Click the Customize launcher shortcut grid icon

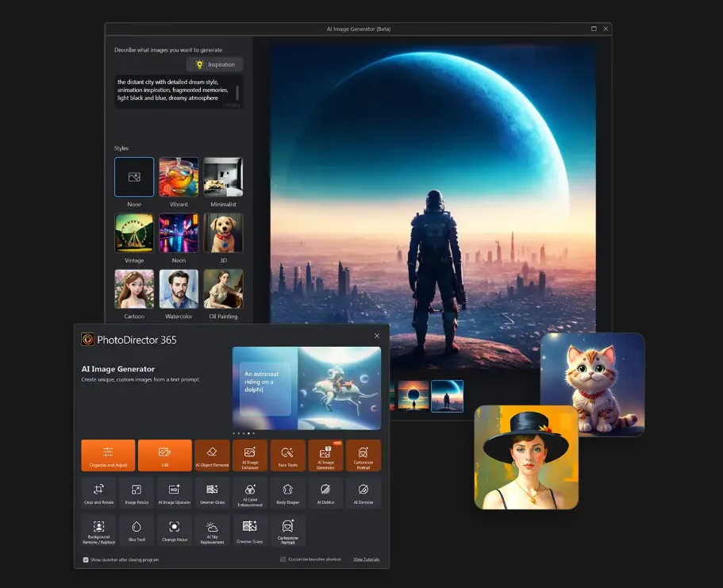point(283,559)
